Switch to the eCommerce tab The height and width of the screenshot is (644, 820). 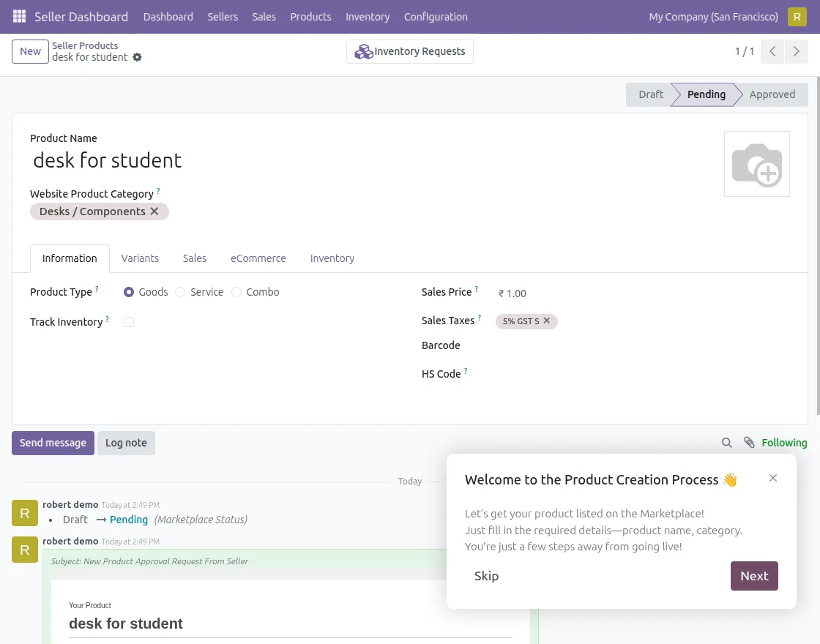258,258
